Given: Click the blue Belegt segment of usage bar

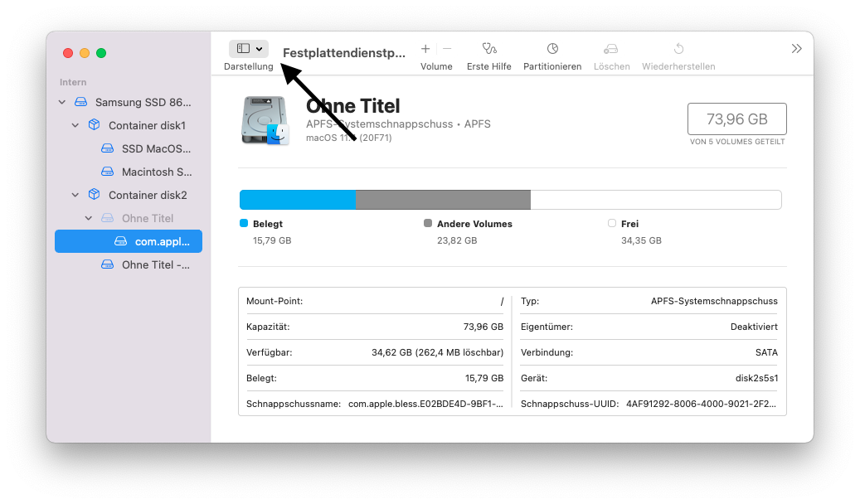Looking at the screenshot, I should 298,200.
